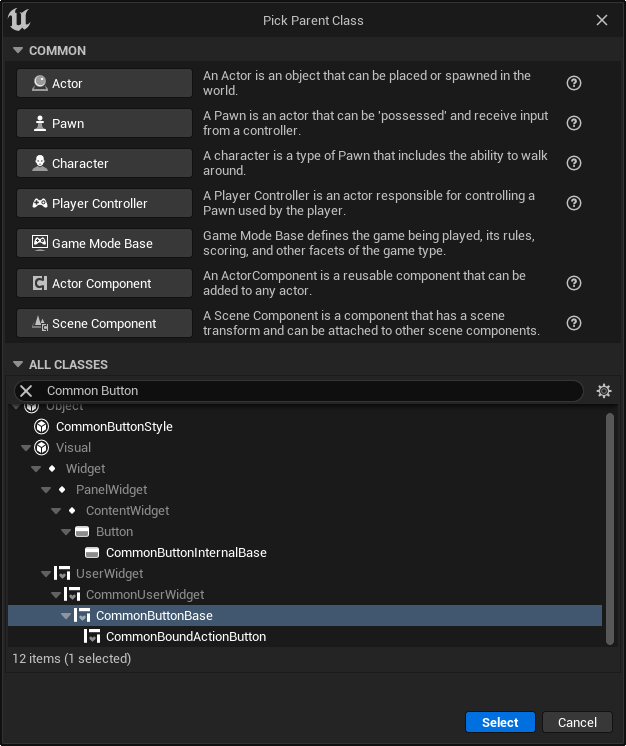Open class viewer settings gear

point(604,391)
